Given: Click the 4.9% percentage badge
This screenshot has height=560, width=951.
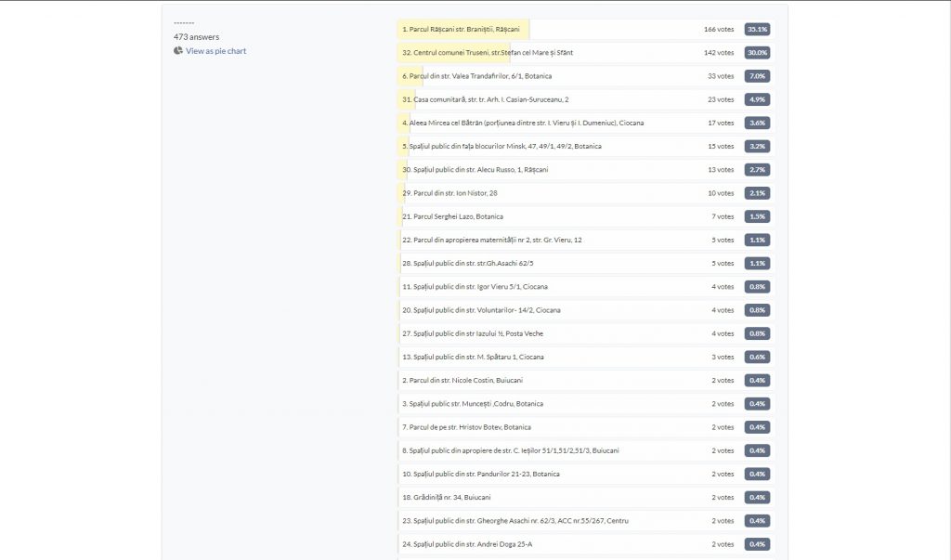Looking at the screenshot, I should [757, 99].
